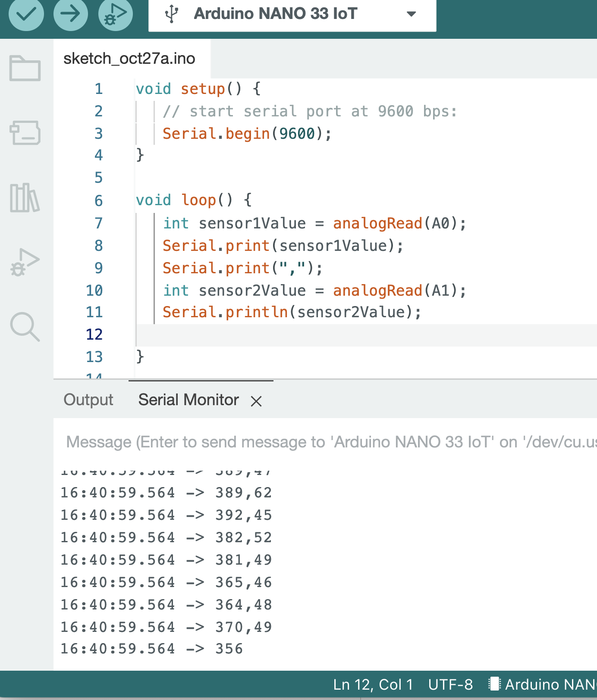Viewport: 597px width, 700px height.
Task: Click the empty highlighted line 12
Action: pyautogui.click(x=366, y=335)
